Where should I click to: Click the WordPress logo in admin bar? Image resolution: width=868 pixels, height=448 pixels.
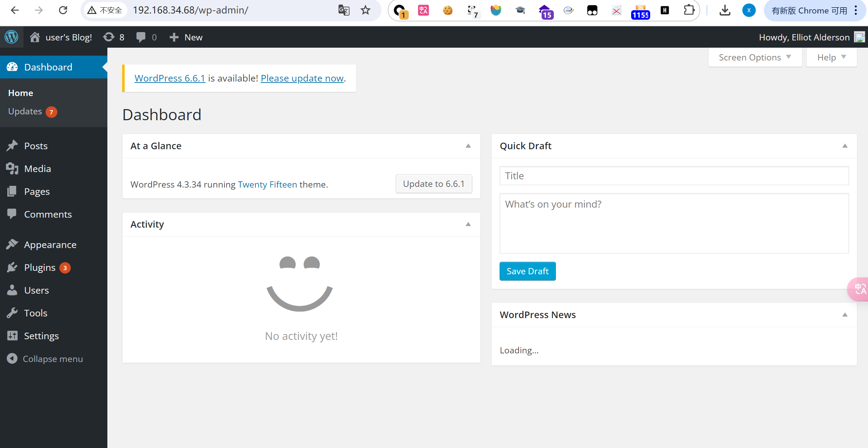(12, 37)
